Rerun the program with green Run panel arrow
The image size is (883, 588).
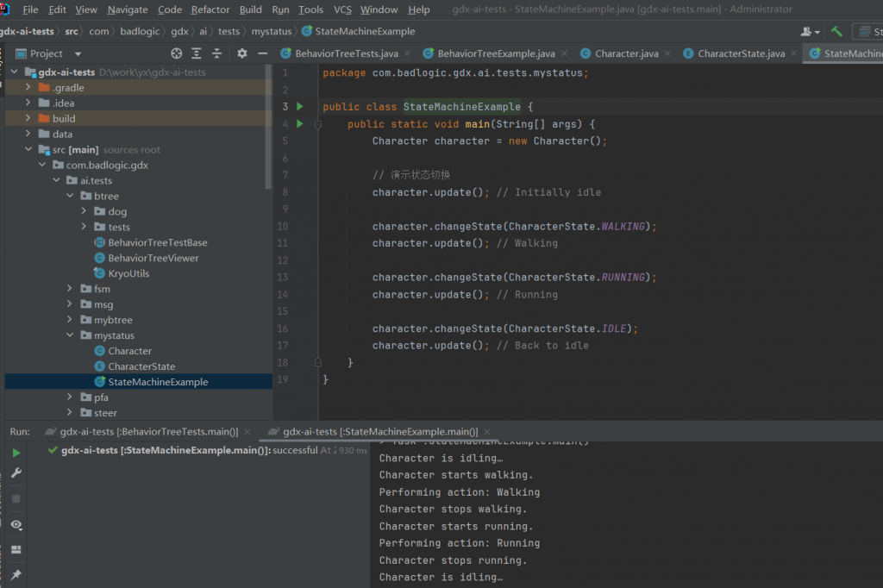[x=16, y=453]
